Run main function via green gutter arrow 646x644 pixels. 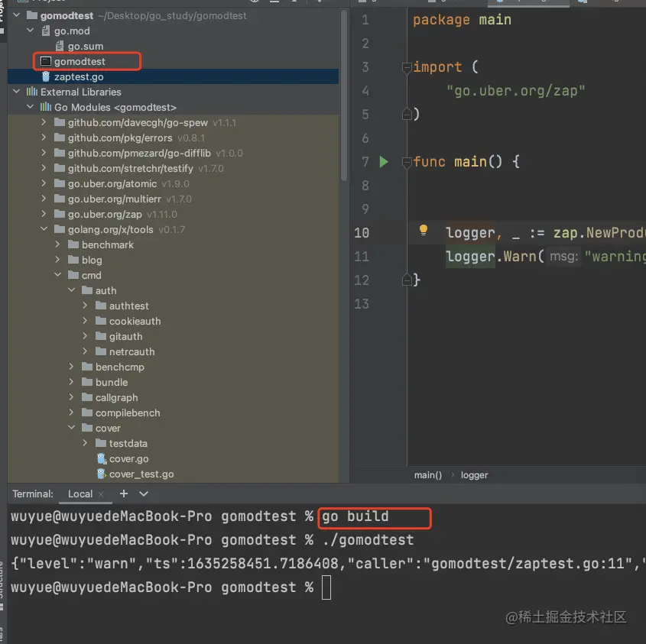384,162
